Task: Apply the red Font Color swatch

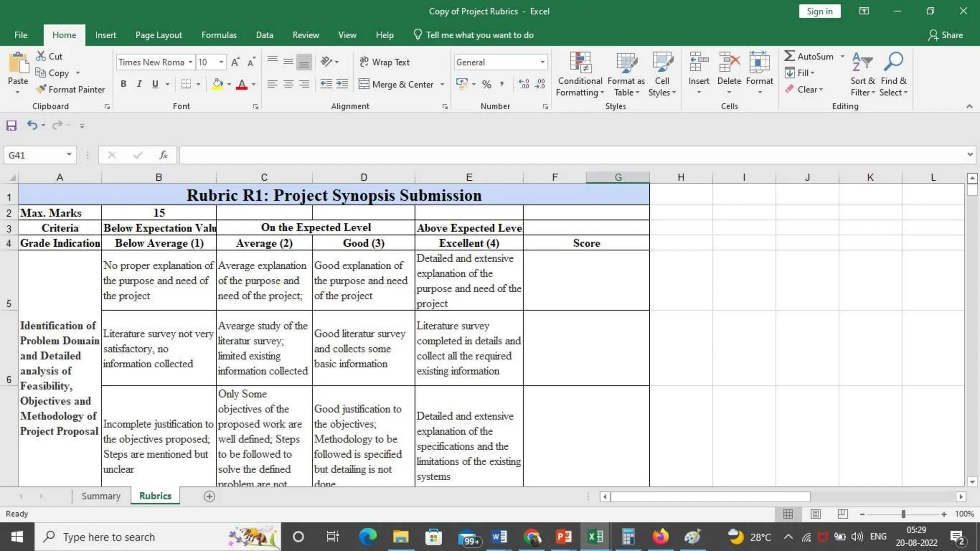Action: [x=242, y=84]
